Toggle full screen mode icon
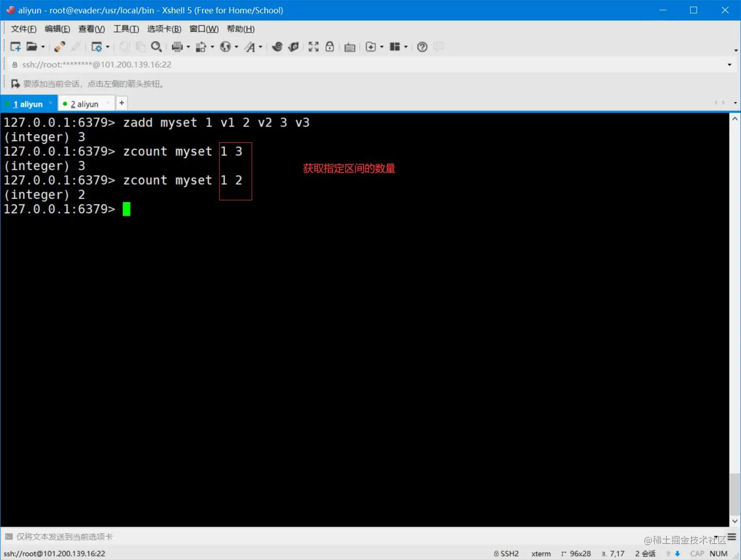This screenshot has width=741, height=560. click(313, 47)
